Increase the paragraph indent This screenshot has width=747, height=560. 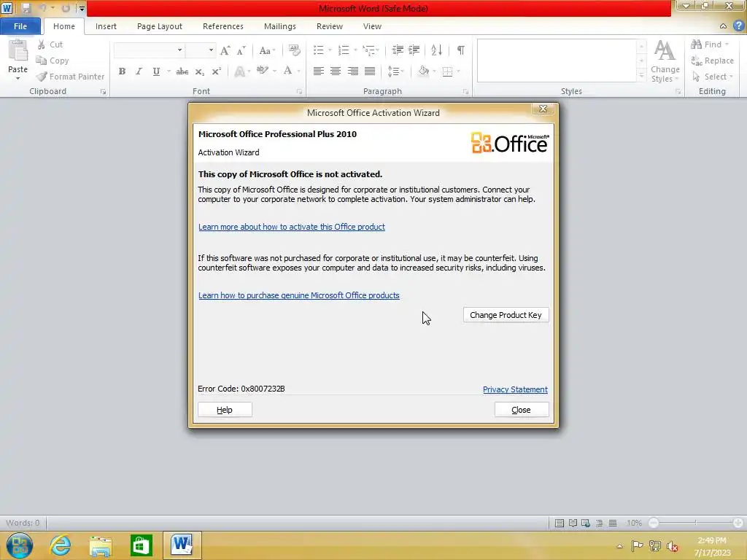414,50
